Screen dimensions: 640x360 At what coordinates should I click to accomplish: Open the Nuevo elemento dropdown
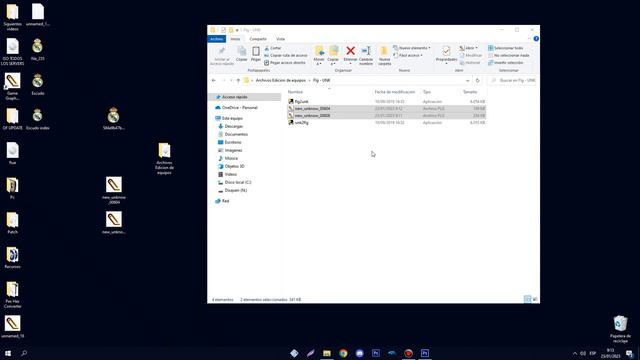412,48
